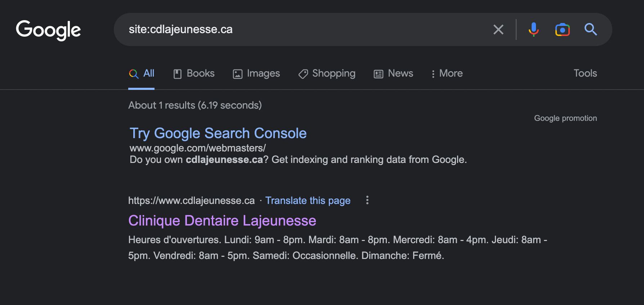This screenshot has width=644, height=305.
Task: Click the magnifying glass search icon
Action: click(591, 29)
